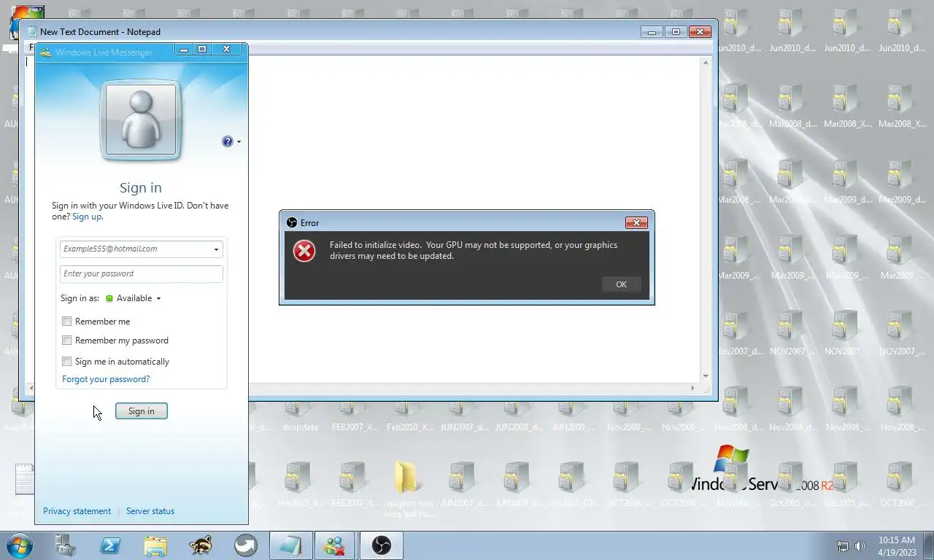This screenshot has height=560, width=934.
Task: Select the dxupdate desktop icon
Action: point(300,416)
